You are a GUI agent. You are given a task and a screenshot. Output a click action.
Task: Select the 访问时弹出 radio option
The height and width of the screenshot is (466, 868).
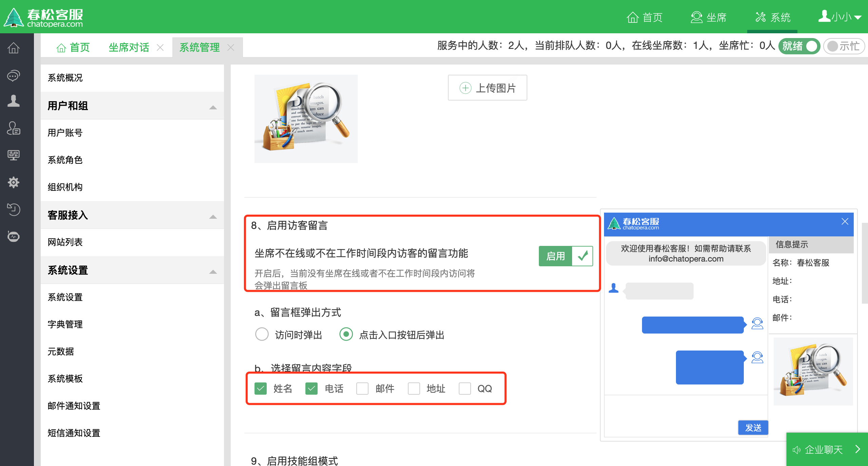pos(262,334)
